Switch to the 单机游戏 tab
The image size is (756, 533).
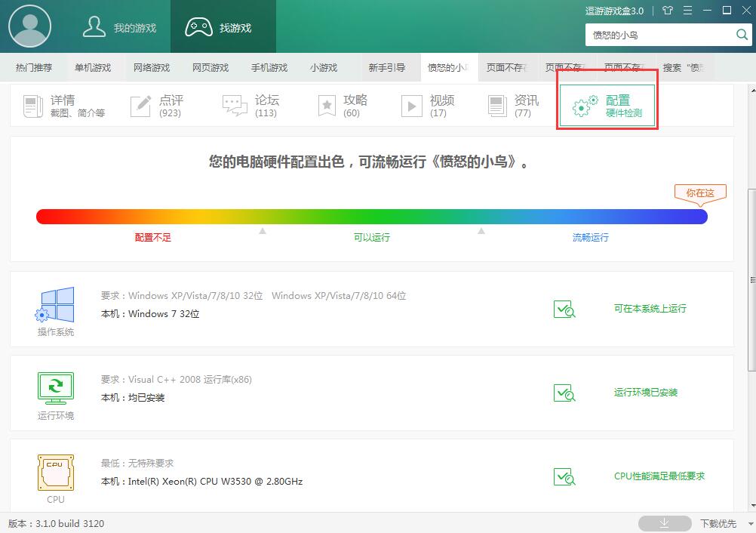coord(92,66)
